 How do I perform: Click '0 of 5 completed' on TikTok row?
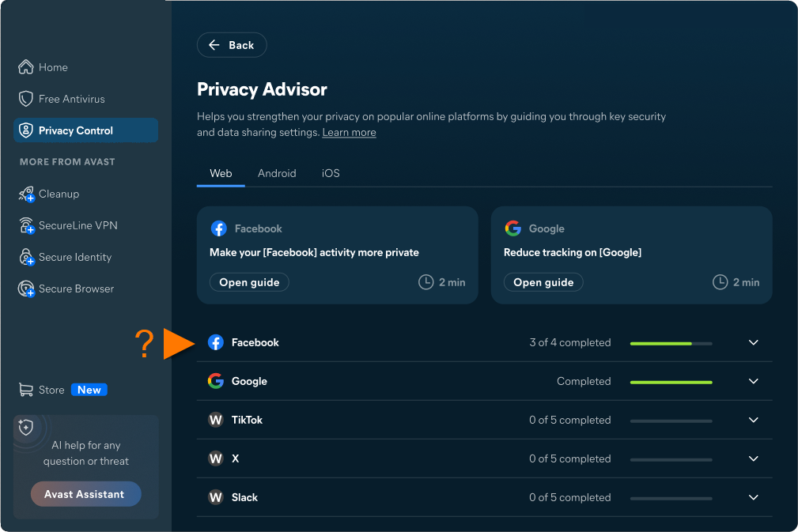pyautogui.click(x=570, y=420)
